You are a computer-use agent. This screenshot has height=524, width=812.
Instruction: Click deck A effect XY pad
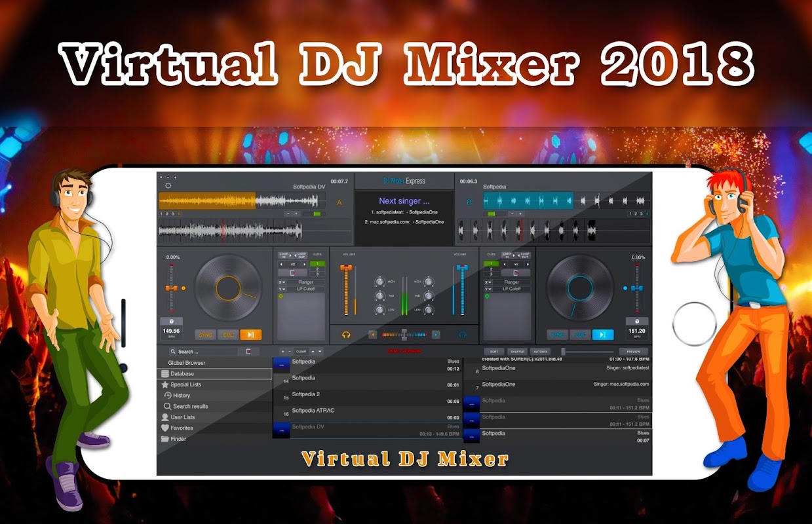(301, 317)
